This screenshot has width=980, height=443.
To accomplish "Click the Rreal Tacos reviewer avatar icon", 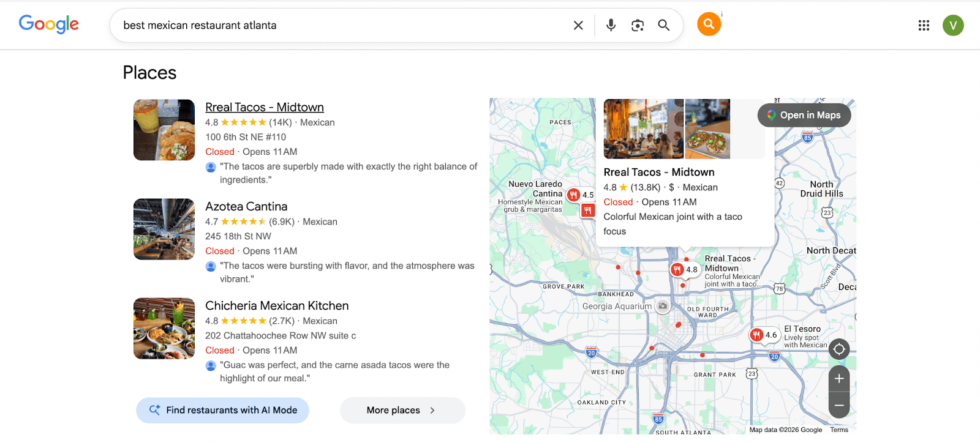I will (211, 167).
